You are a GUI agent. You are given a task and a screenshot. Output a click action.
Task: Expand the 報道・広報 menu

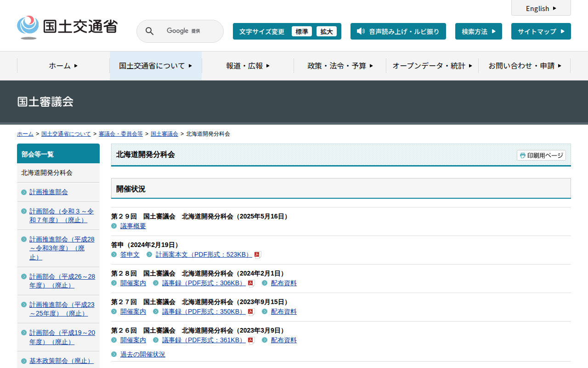coord(248,66)
